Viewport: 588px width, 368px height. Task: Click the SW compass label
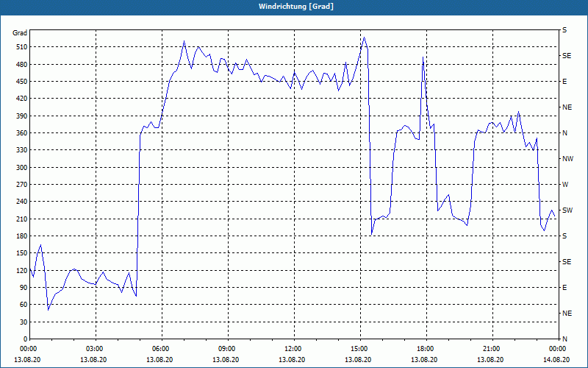coord(567,210)
